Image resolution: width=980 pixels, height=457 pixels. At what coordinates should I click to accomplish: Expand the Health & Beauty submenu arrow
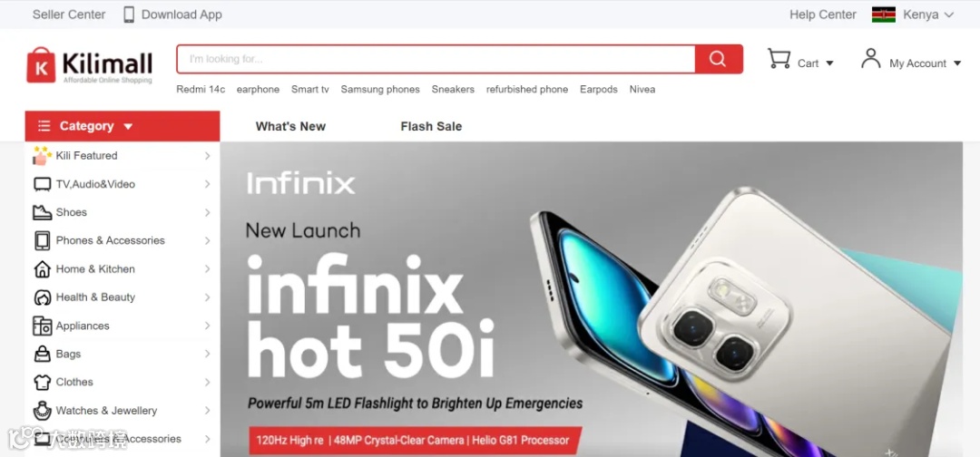click(207, 297)
